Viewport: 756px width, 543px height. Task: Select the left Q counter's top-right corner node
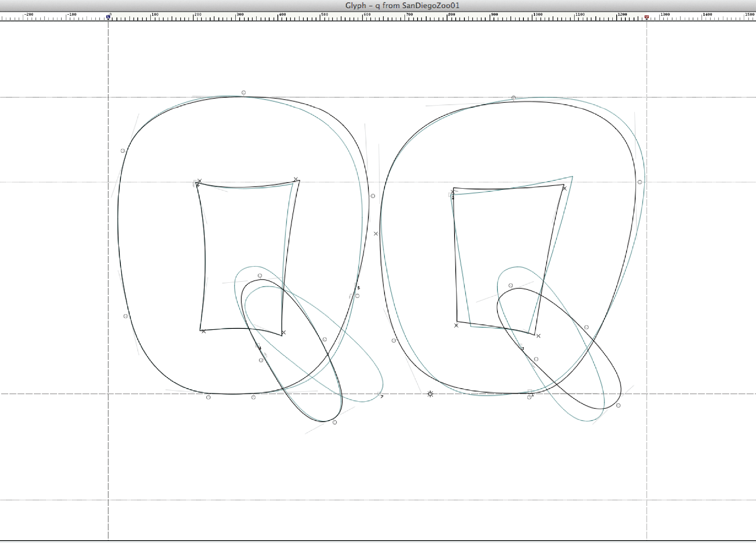tap(296, 180)
